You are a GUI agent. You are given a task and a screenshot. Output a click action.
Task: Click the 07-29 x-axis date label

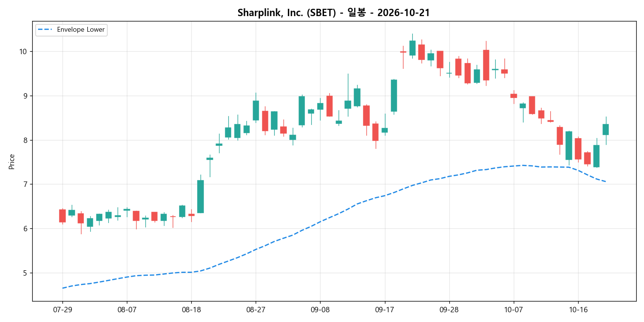62,309
